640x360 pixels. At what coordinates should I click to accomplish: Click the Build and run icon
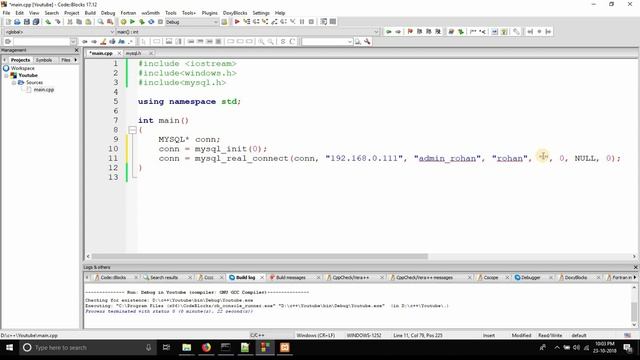[x=142, y=22]
